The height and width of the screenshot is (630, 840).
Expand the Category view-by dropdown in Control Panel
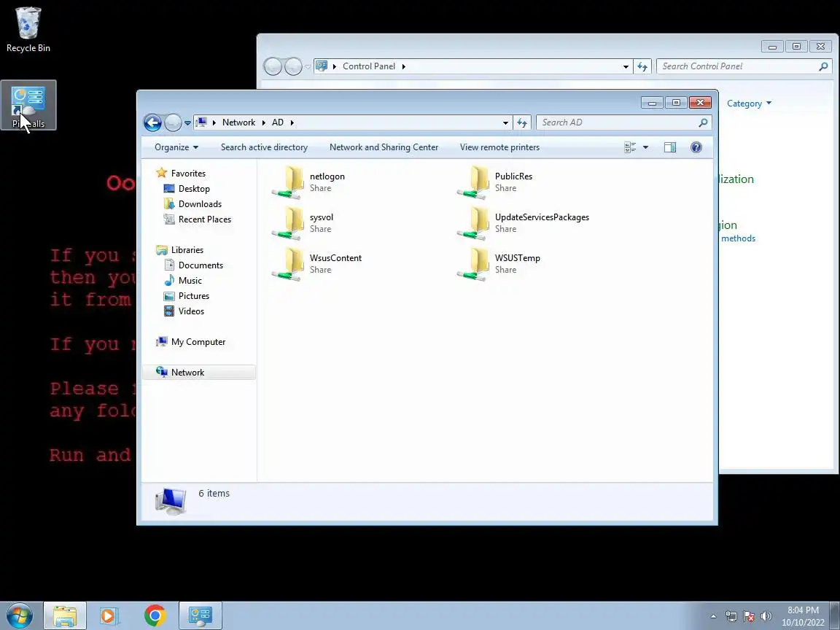point(749,104)
